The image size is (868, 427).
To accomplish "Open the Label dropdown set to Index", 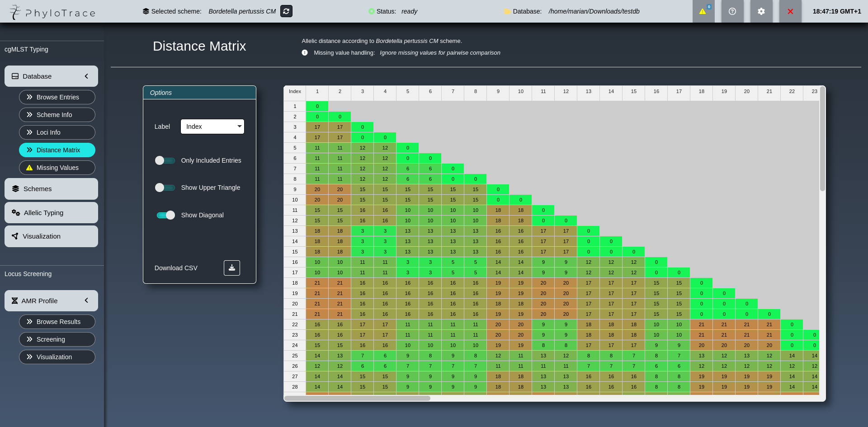I will tap(212, 127).
